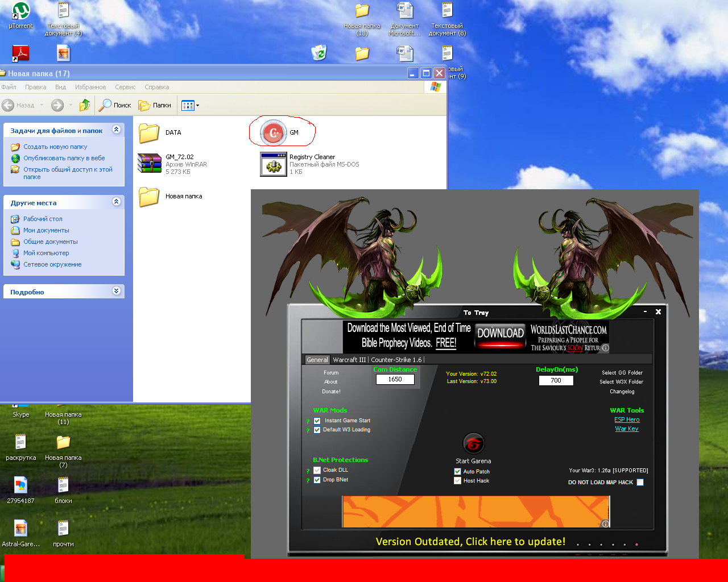Open the Recycle Bin on the desktop
Viewport: 728px width, 582px height.
click(x=319, y=53)
